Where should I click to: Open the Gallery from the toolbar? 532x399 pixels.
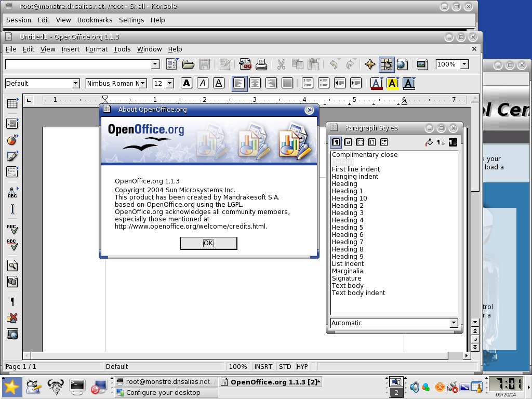pyautogui.click(x=422, y=64)
